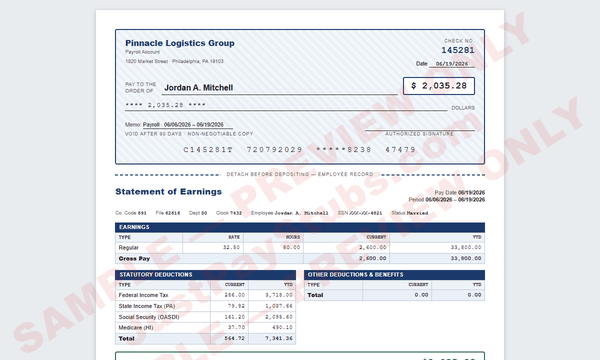This screenshot has width=600, height=360.
Task: Click the "Period 06/06/2026 – 06/19/2026" line
Action: coord(447,199)
